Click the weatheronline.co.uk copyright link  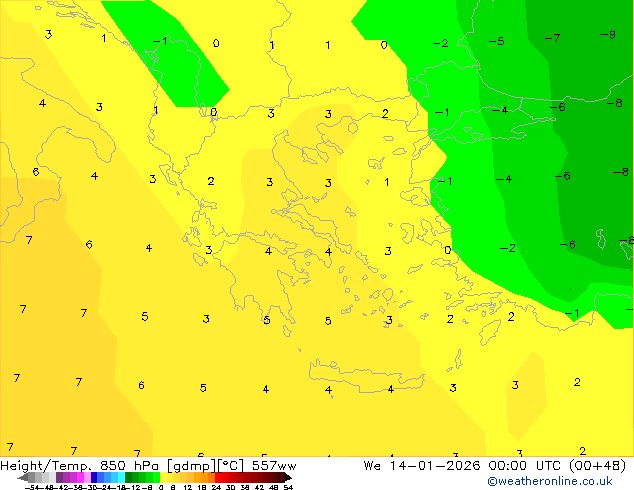pos(550,481)
